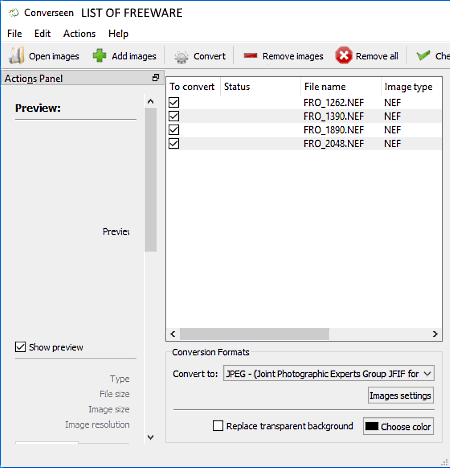
Task: Click the file list horizontal scrollbar thumb
Action: point(254,334)
